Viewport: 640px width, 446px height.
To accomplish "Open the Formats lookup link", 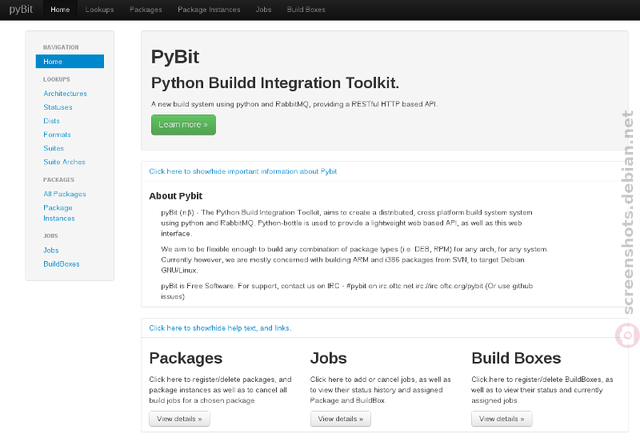I will [57, 135].
